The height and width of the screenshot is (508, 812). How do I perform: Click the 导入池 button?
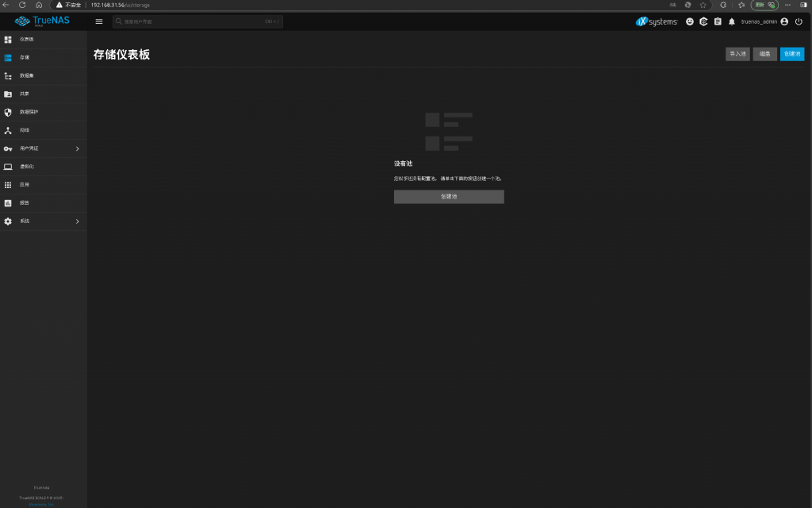[737, 54]
